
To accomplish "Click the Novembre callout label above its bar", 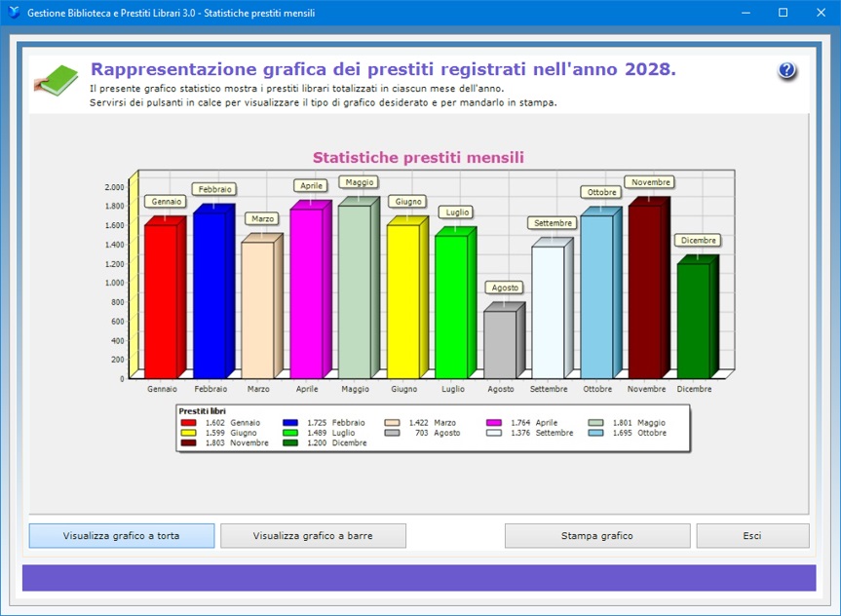I will click(x=651, y=182).
